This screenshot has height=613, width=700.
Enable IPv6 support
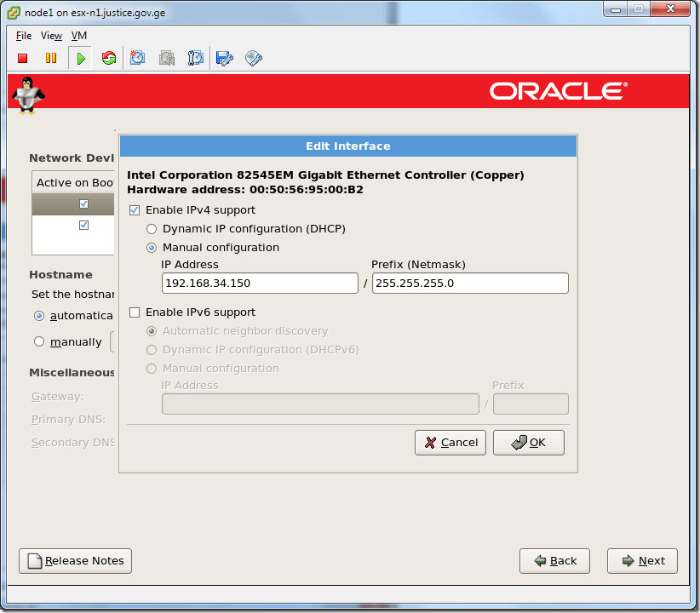pyautogui.click(x=134, y=312)
